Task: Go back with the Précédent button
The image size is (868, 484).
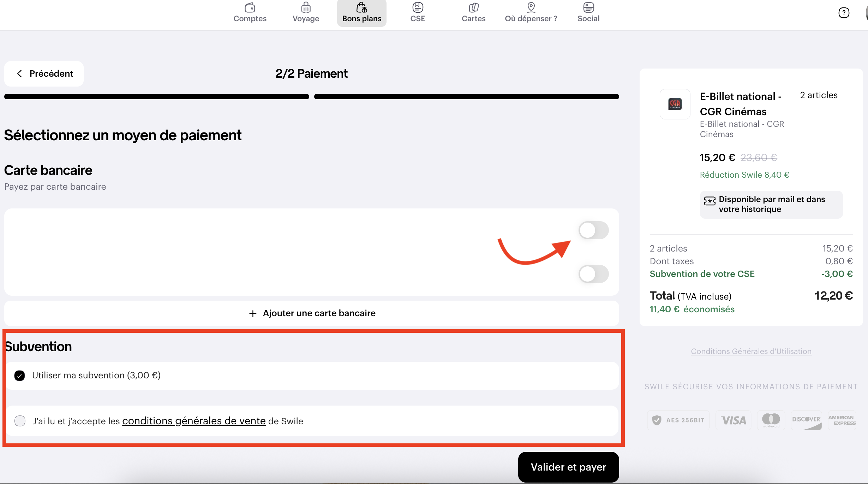Action: (44, 73)
